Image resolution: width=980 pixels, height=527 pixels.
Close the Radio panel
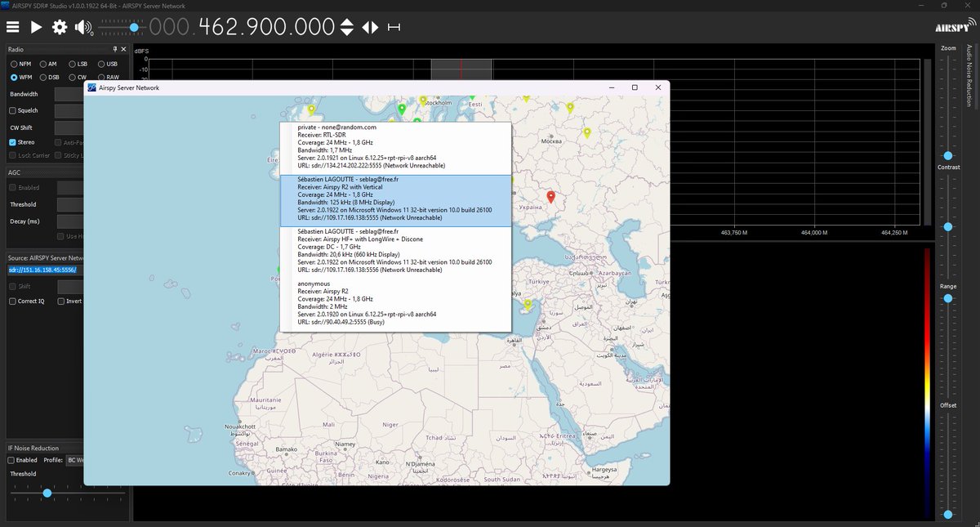pos(124,50)
